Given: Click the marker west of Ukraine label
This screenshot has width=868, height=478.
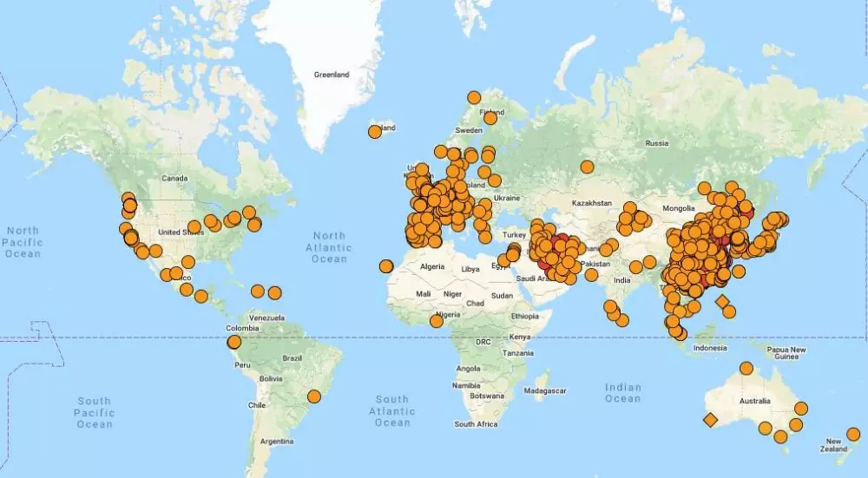Looking at the screenshot, I should click(495, 180).
